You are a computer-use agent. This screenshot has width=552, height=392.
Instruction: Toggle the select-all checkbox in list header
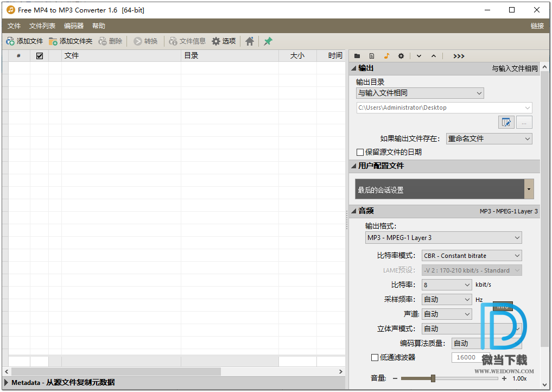40,55
